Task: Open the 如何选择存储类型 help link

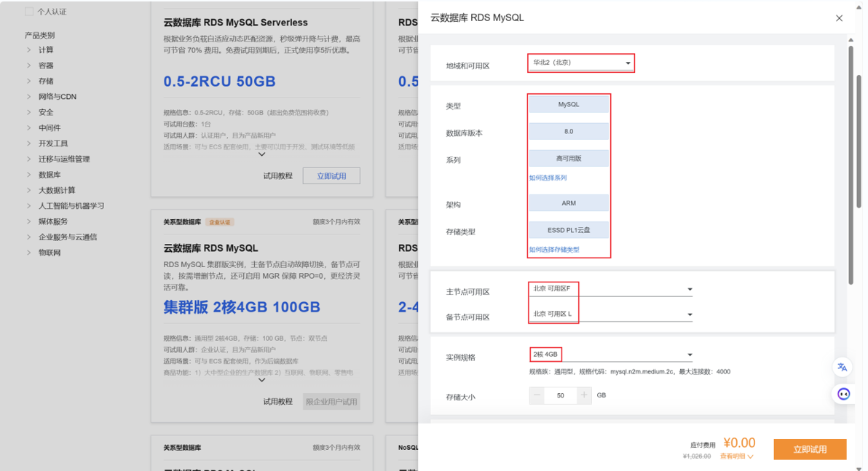Action: click(554, 250)
